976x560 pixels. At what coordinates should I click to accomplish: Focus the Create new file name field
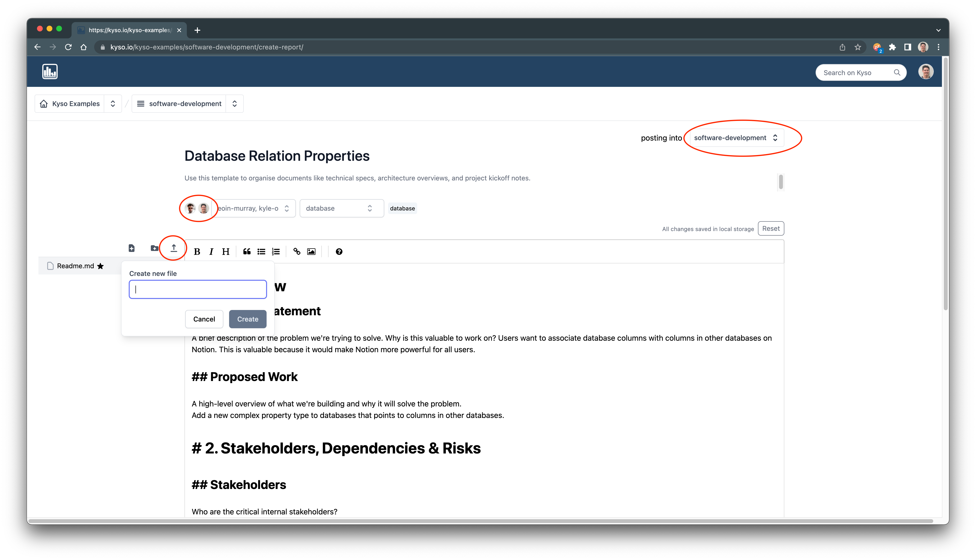pyautogui.click(x=198, y=289)
